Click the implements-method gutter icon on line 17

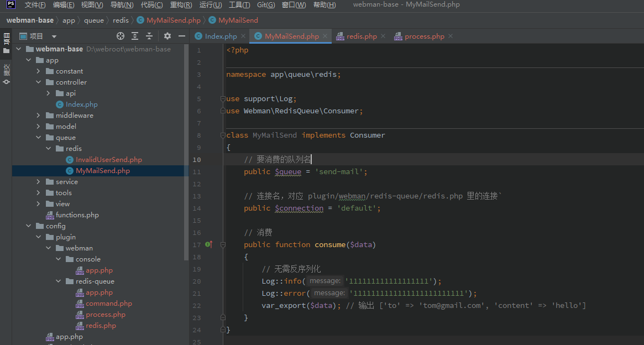pos(208,244)
